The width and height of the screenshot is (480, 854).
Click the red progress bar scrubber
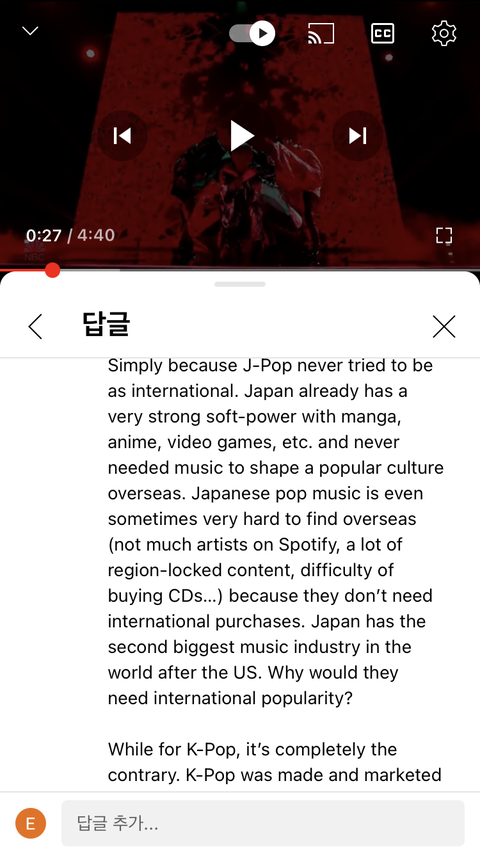(x=52, y=270)
